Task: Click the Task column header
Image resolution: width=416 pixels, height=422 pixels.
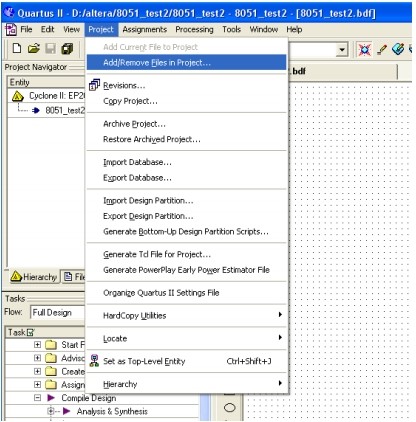Action: click(x=45, y=332)
